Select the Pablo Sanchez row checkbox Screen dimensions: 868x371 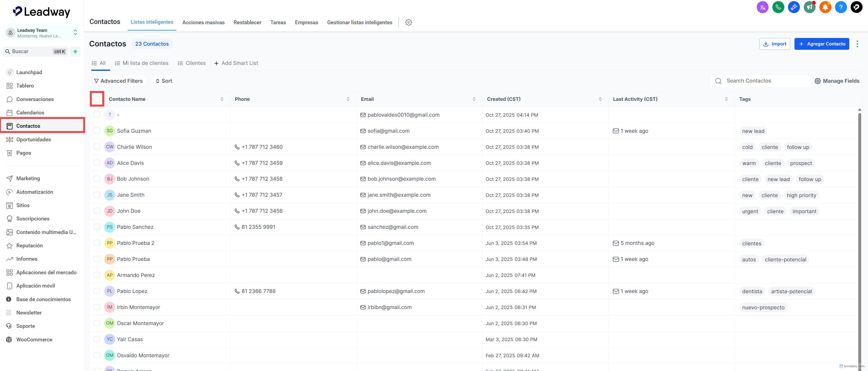[97, 227]
